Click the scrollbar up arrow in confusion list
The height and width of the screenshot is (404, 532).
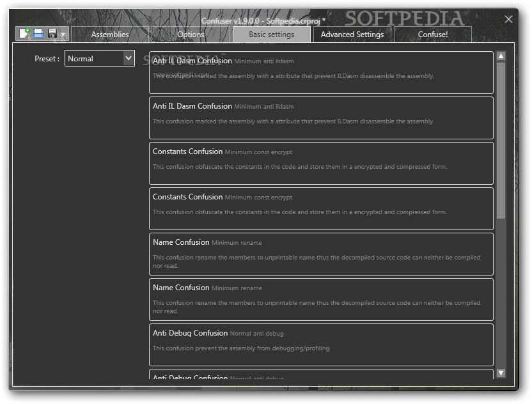tap(501, 56)
